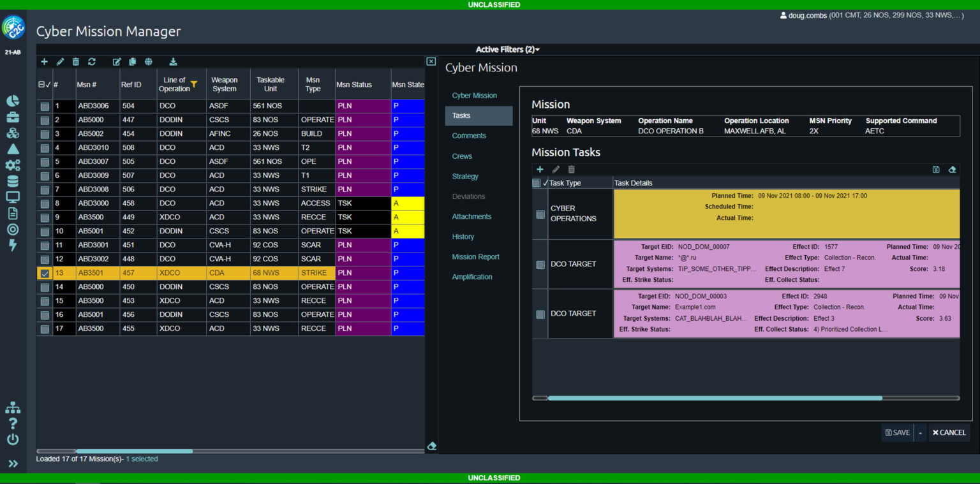This screenshot has height=484, width=980.
Task: Click the lightning bolt icon in the sidebar
Action: (x=13, y=246)
